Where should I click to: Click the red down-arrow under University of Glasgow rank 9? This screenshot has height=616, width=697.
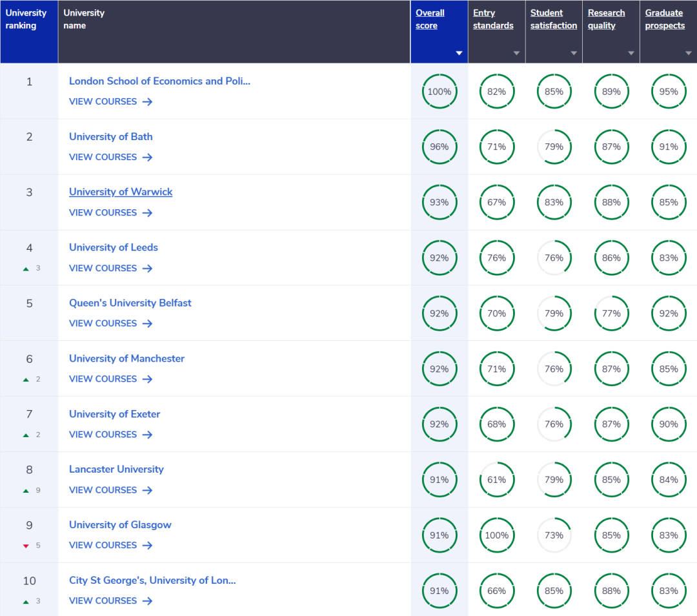tap(26, 546)
